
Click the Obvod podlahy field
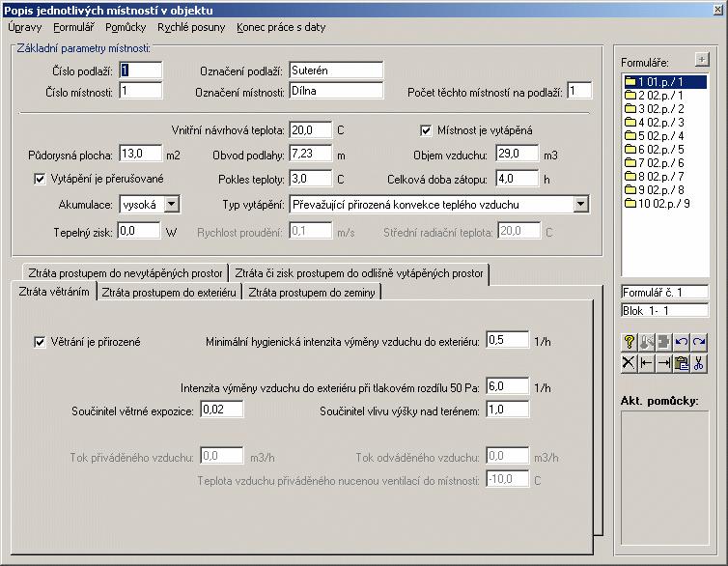tap(311, 154)
